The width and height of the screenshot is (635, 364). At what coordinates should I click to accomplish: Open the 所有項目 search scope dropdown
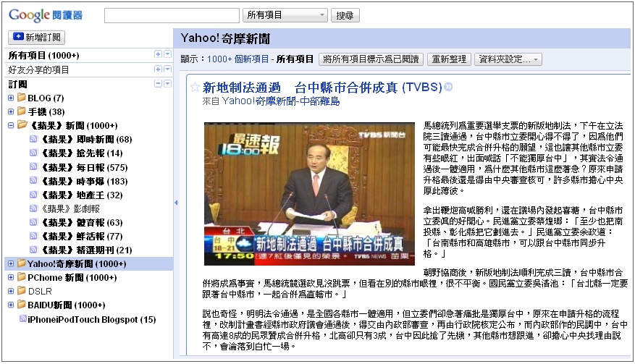click(285, 15)
